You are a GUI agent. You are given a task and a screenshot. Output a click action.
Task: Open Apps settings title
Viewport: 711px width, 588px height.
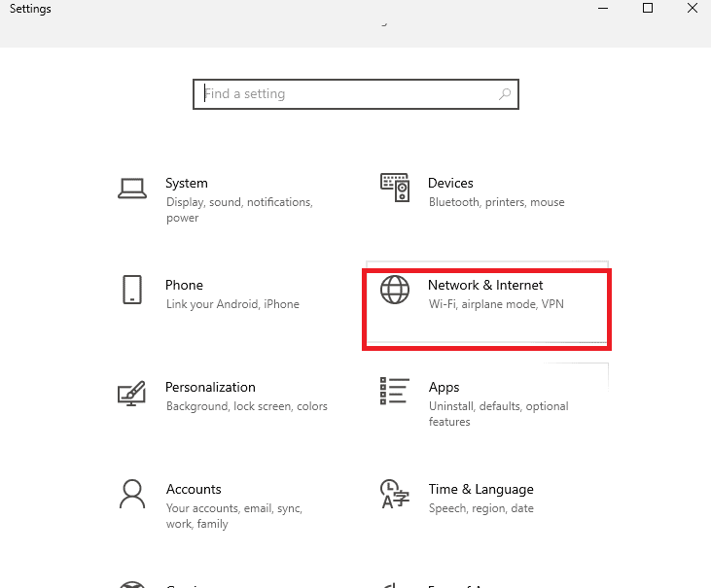tap(444, 388)
